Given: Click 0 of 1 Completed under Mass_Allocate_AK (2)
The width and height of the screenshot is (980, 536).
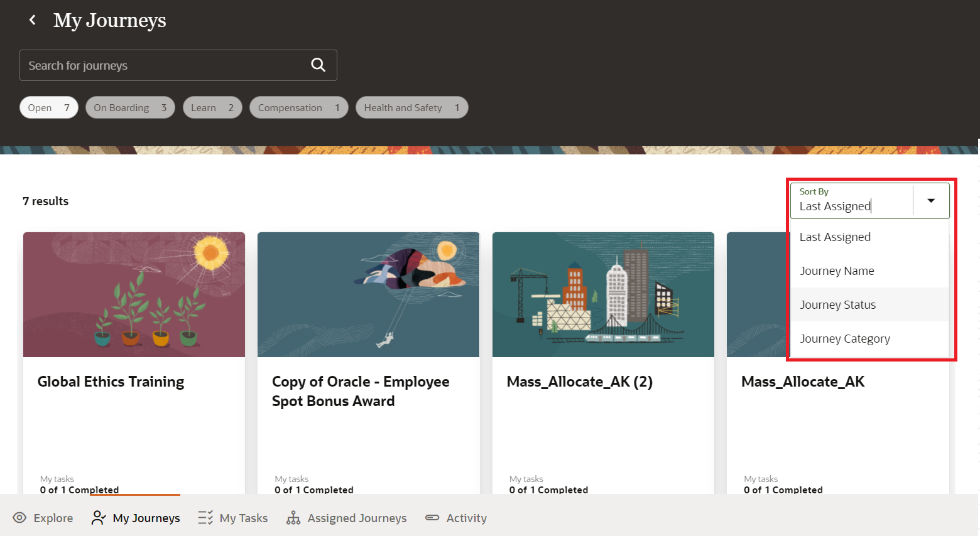Looking at the screenshot, I should (x=548, y=490).
